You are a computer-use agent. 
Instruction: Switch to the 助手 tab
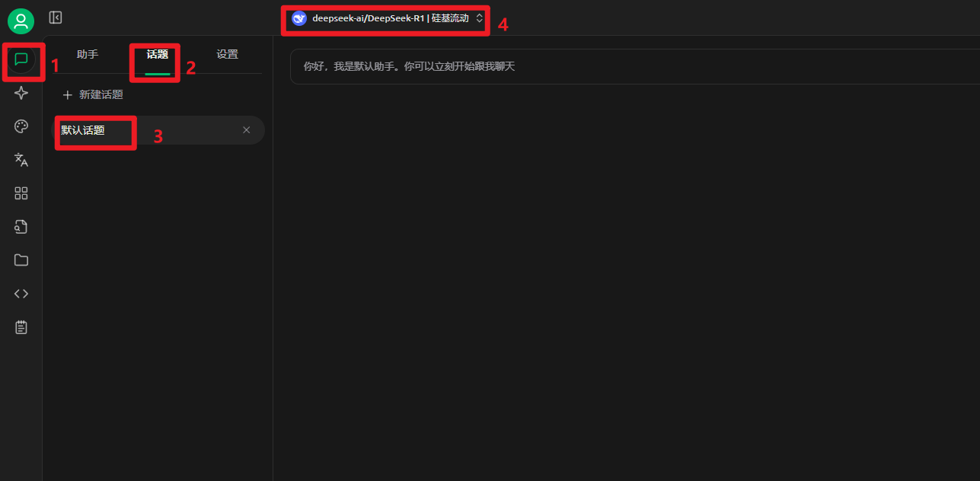(88, 55)
